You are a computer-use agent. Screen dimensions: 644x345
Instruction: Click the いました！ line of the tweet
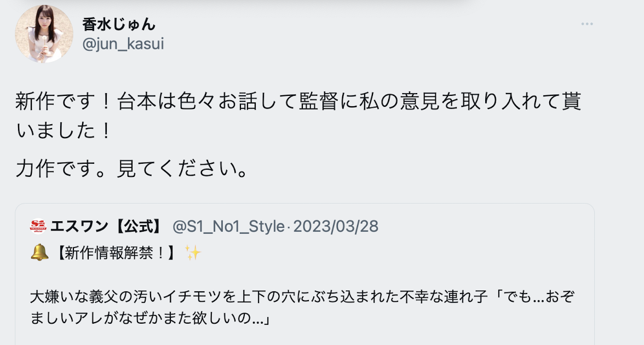pyautogui.click(x=64, y=131)
